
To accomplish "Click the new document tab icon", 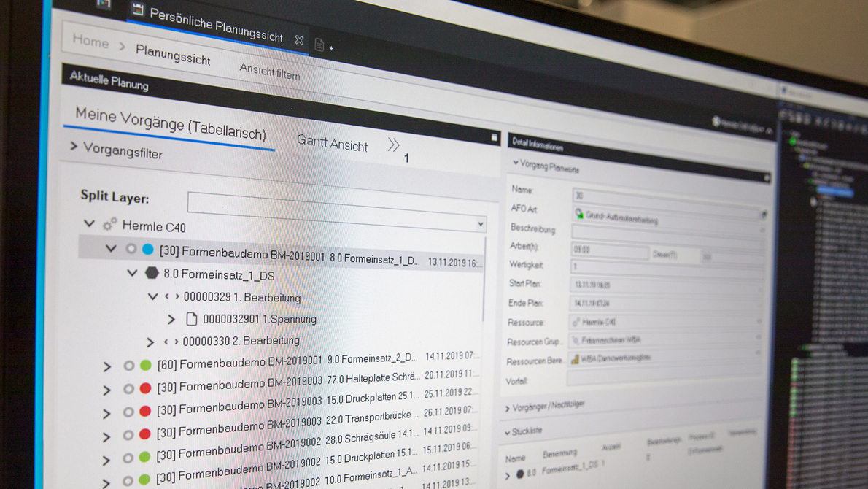I will click(x=319, y=45).
